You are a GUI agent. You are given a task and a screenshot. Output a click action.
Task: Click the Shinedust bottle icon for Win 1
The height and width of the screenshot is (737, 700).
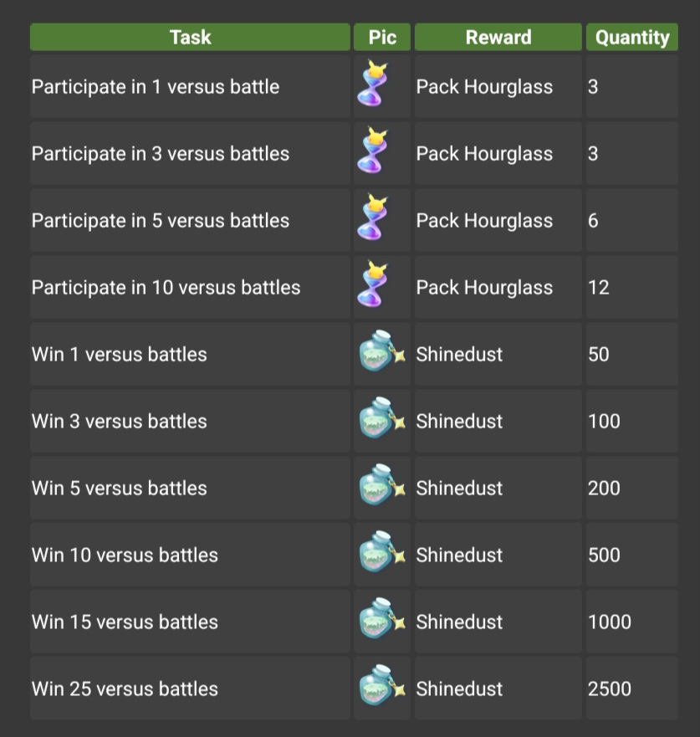point(382,351)
